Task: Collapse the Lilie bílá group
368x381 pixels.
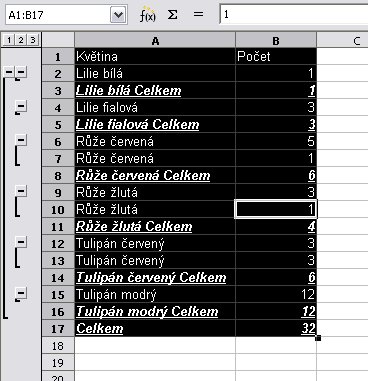Action: click(21, 71)
